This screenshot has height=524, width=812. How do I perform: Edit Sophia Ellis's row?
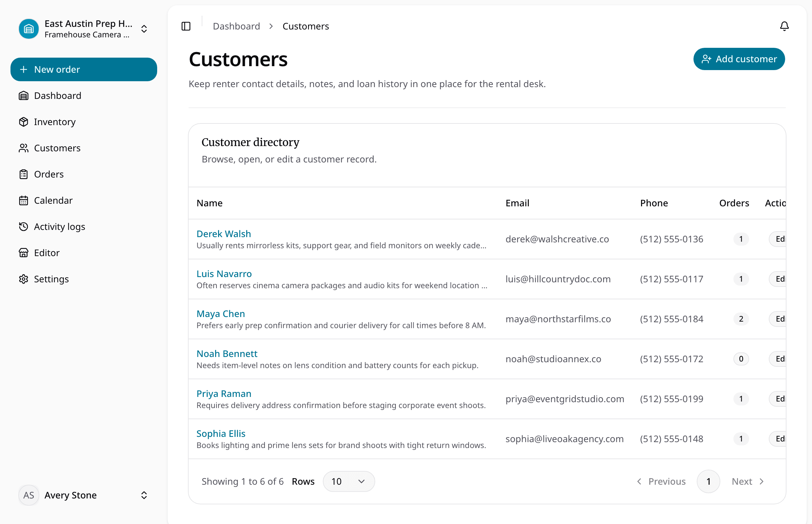[x=778, y=439]
